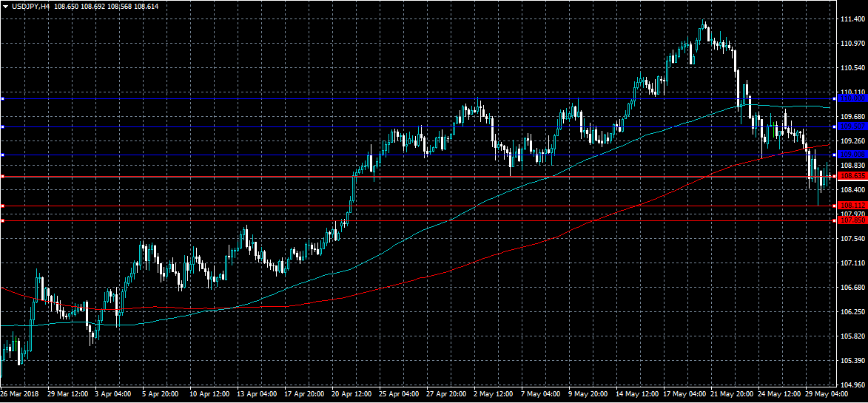868x403 pixels.
Task: Click the 2 May 12:00 time label
Action: (x=494, y=394)
